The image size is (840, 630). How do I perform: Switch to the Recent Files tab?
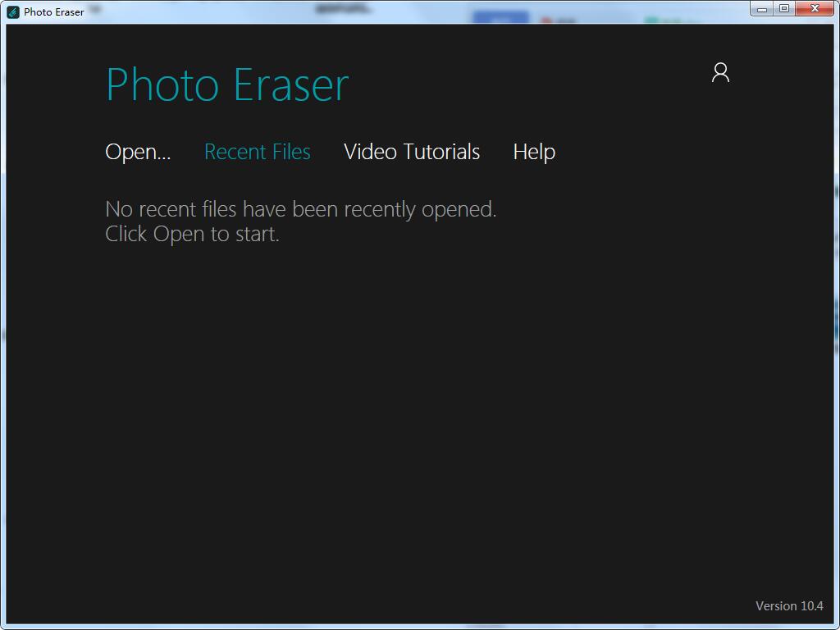257,152
